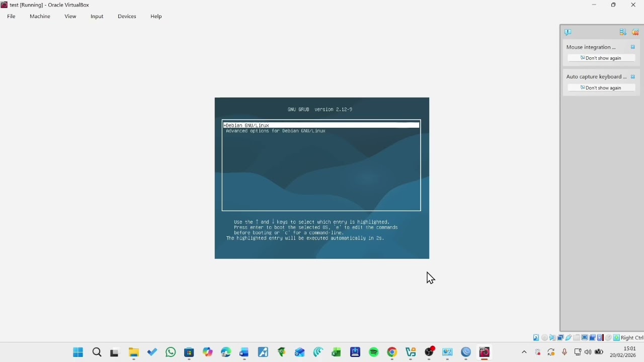The height and width of the screenshot is (362, 644).
Task: Open the Machine menu
Action: coord(40,16)
